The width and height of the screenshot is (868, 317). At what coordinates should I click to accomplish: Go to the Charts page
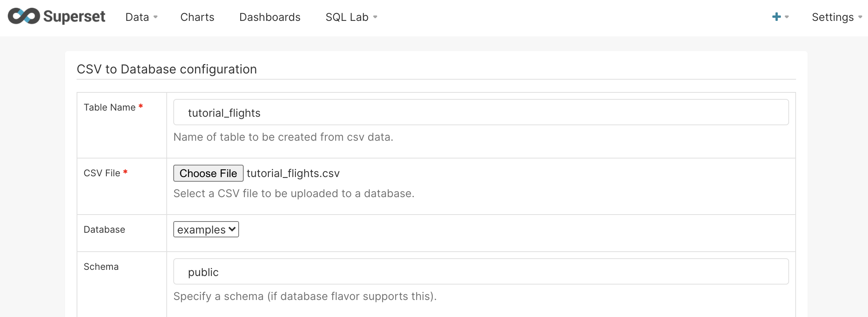(197, 17)
